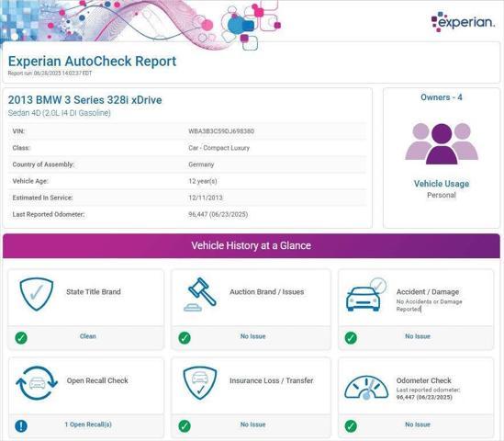The width and height of the screenshot is (504, 441).
Task: Click the Open Recall Check circular arrows icon
Action: tap(37, 383)
